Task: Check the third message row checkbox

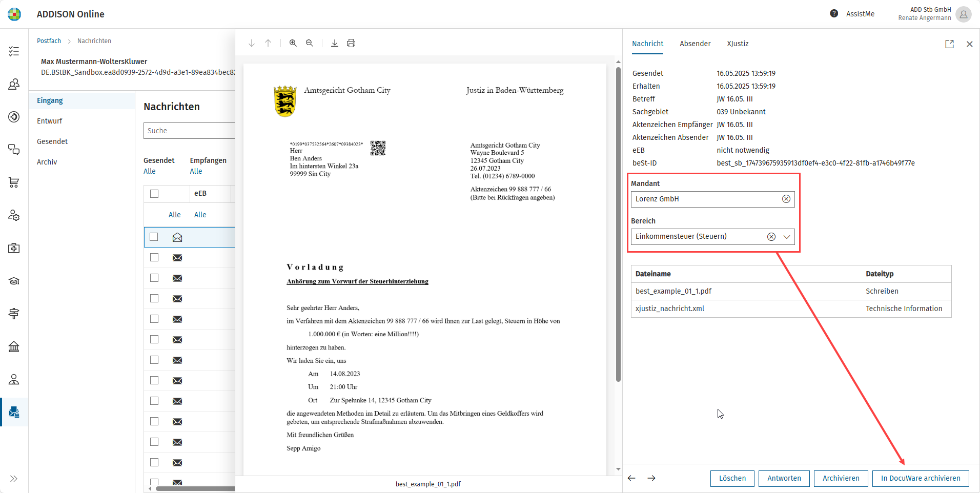Action: (x=154, y=278)
